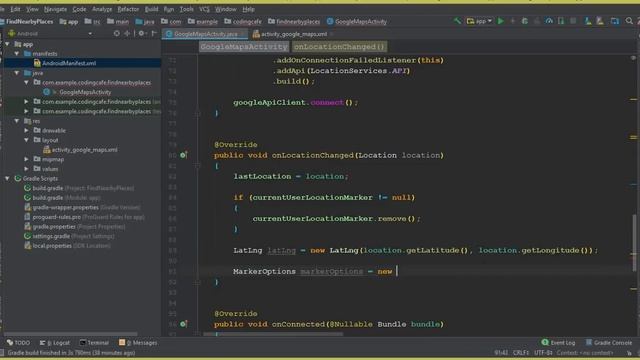Collapse the java folder arrow
This screenshot has height=360, width=640.
(17, 73)
